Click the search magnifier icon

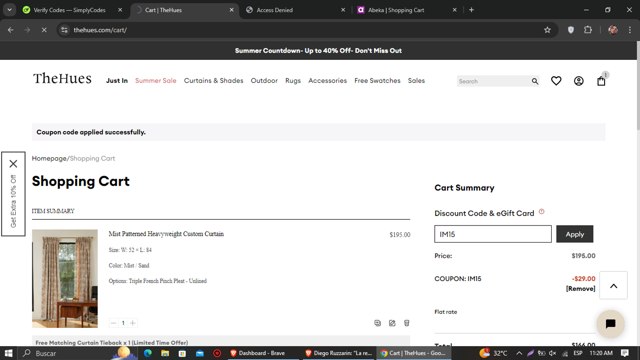tap(535, 81)
